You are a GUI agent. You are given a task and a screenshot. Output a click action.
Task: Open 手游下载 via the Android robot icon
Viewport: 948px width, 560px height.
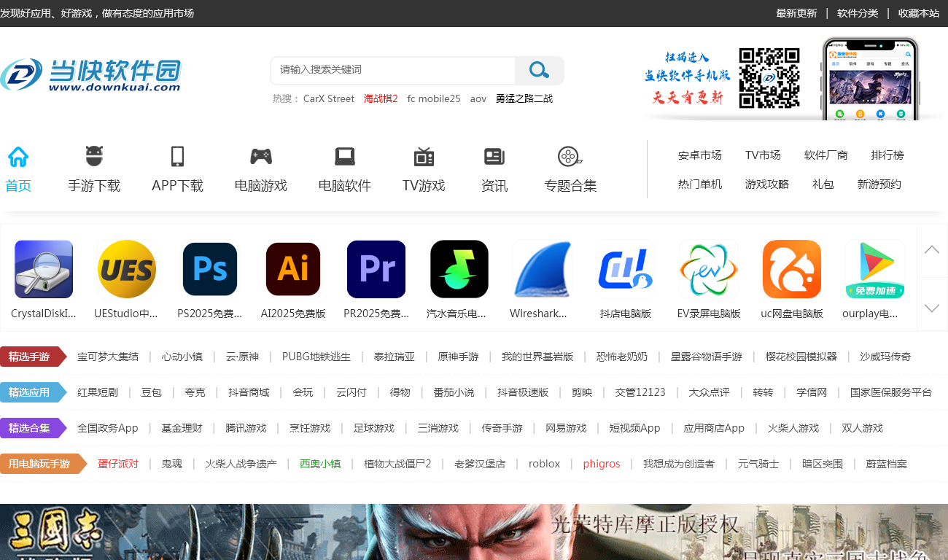tap(94, 156)
